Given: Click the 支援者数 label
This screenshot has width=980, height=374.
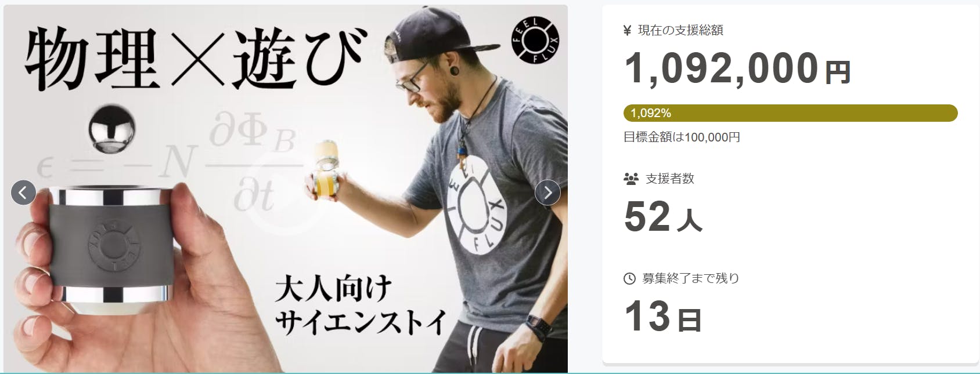Looking at the screenshot, I should (x=670, y=179).
